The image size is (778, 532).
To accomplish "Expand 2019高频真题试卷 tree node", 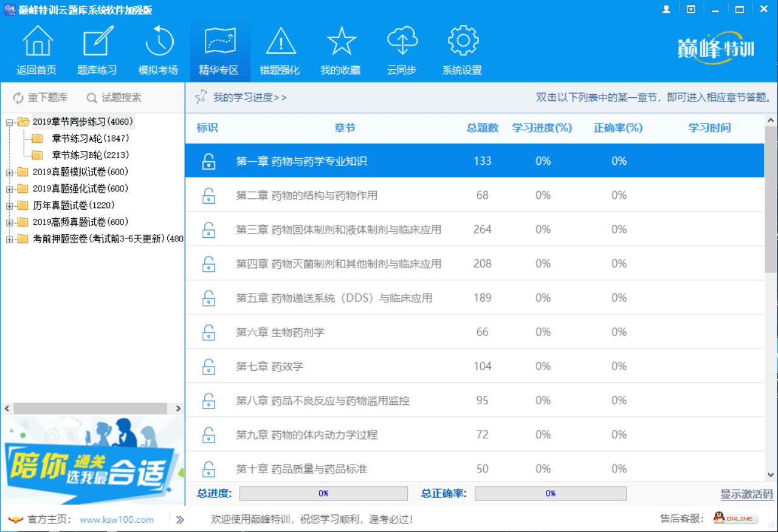I will tap(9, 223).
